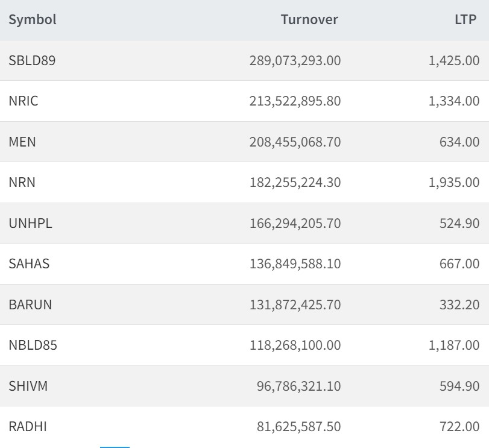
Task: Click UNHPL turnover value 166,294,205.70
Action: (x=295, y=223)
